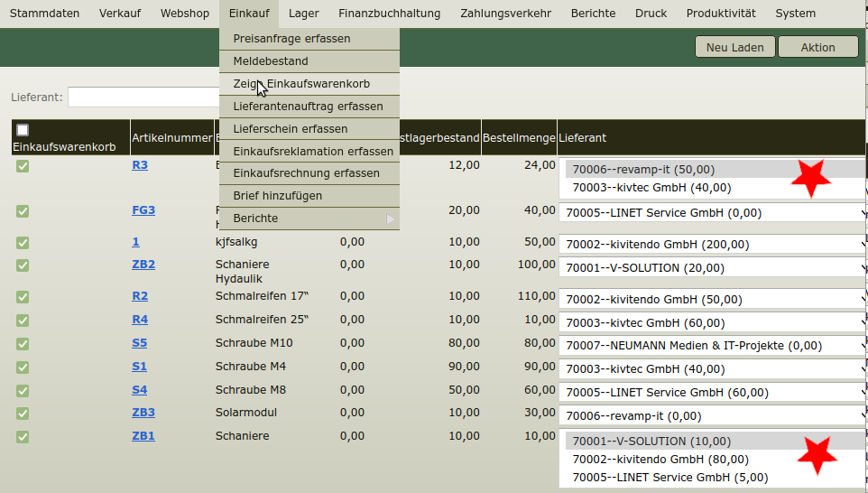
Task: Toggle the checkbox in the S5 row
Action: (x=23, y=344)
